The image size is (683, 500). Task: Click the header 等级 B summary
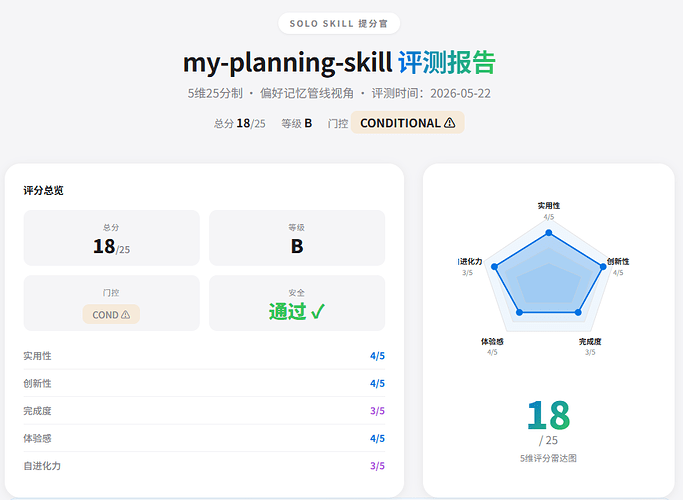coord(297,123)
